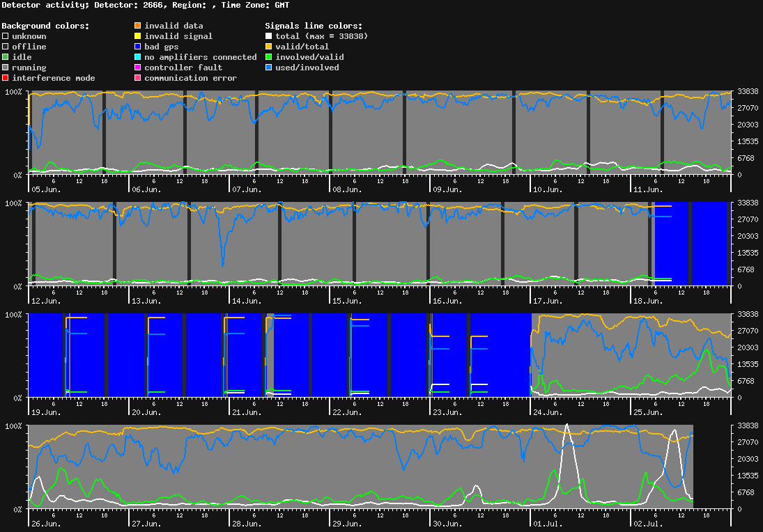Click the blue bad gps swatch
This screenshot has height=532, width=763.
tap(138, 47)
